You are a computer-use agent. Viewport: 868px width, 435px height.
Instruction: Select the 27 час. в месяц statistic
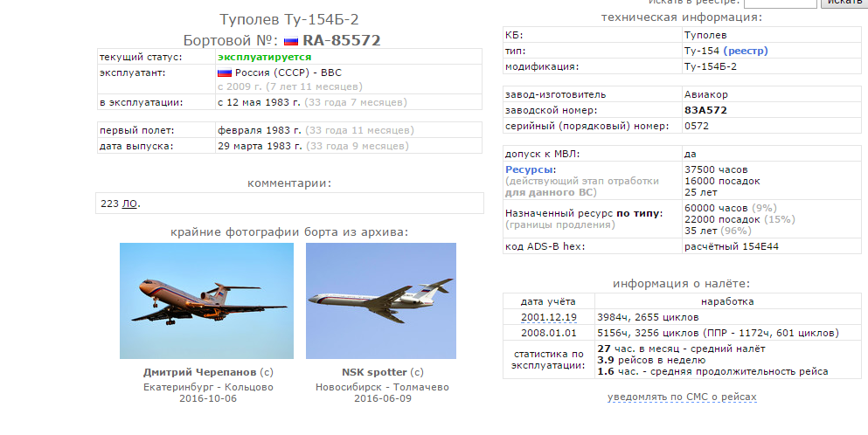681,349
